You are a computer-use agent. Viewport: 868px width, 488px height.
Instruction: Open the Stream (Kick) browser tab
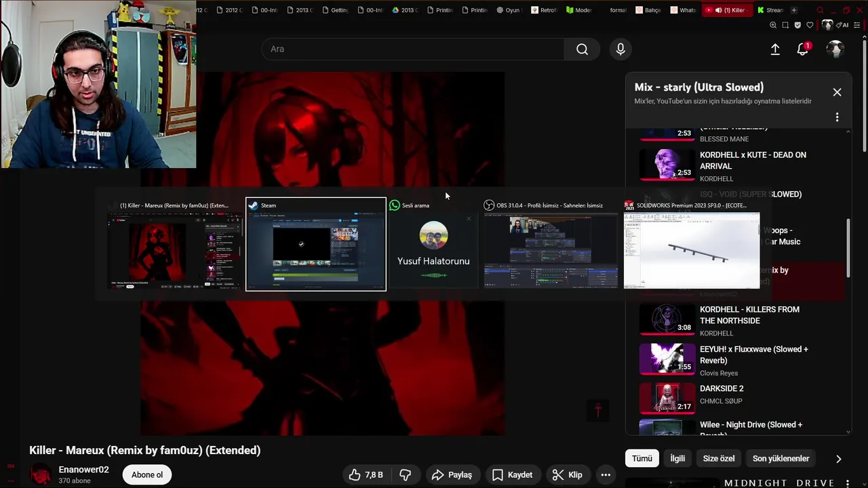tap(770, 10)
